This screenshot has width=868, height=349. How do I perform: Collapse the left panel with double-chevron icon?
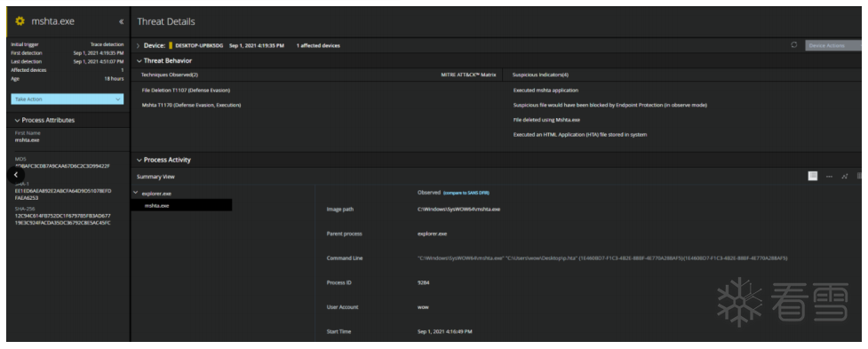tap(121, 21)
